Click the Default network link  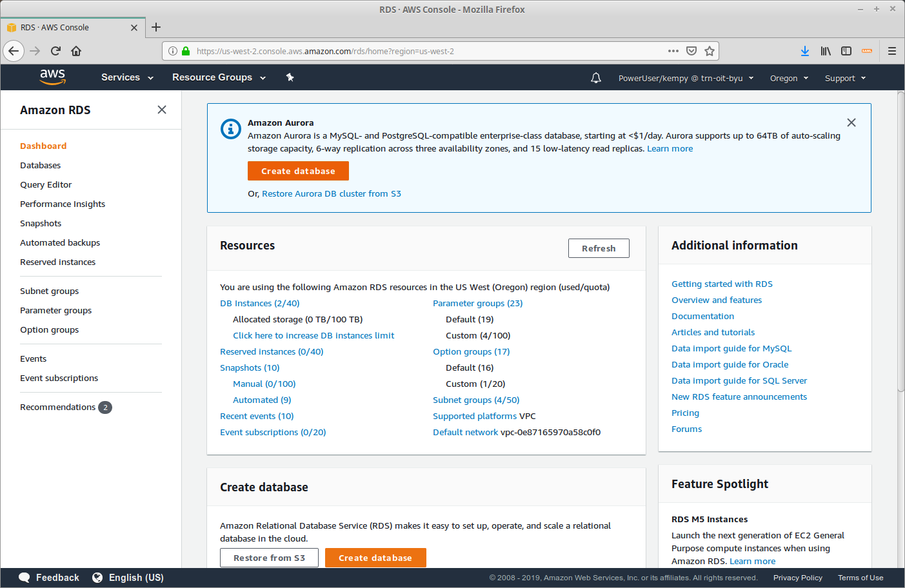(x=465, y=433)
